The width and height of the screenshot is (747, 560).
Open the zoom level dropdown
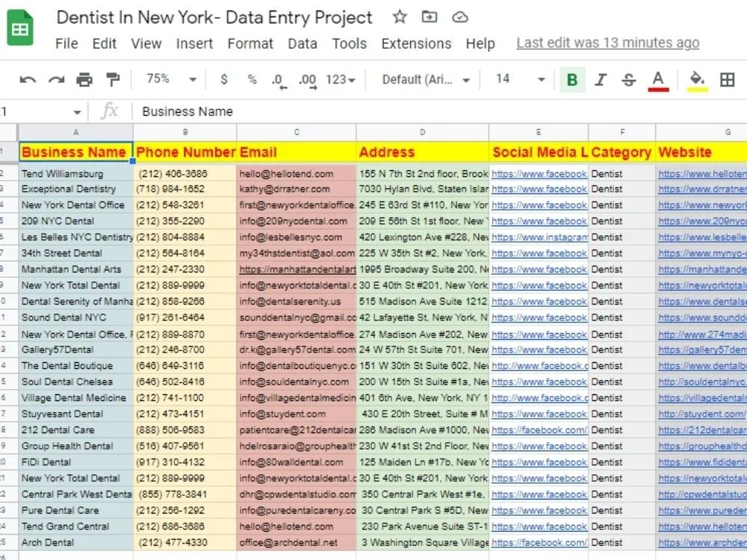point(170,79)
